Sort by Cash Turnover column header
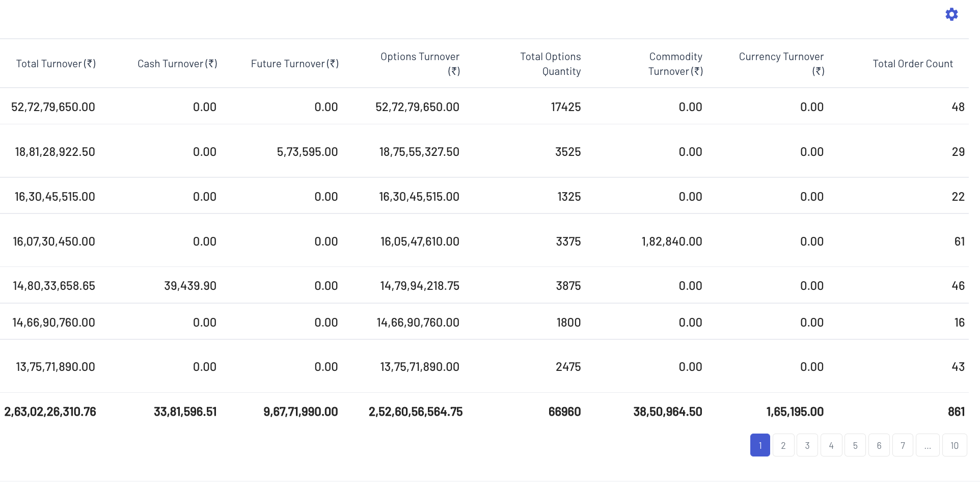Viewport: 980px width, 484px height. 177,64
